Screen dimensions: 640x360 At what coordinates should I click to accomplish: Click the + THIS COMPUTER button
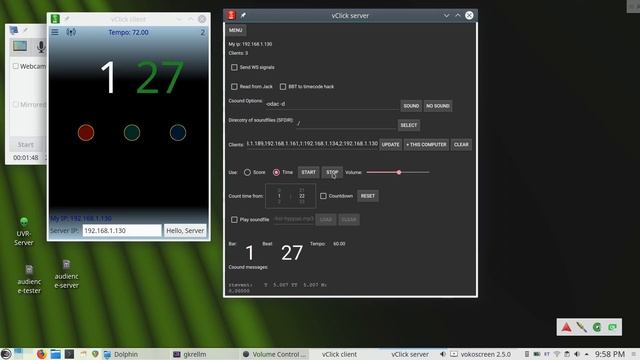[x=426, y=144]
